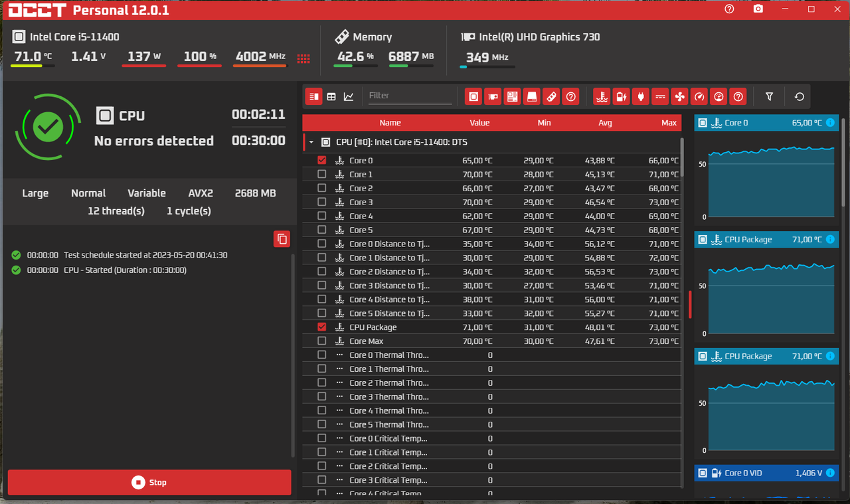Click the 2688 MB memory setting
Viewport: 850px width, 504px height.
click(255, 193)
